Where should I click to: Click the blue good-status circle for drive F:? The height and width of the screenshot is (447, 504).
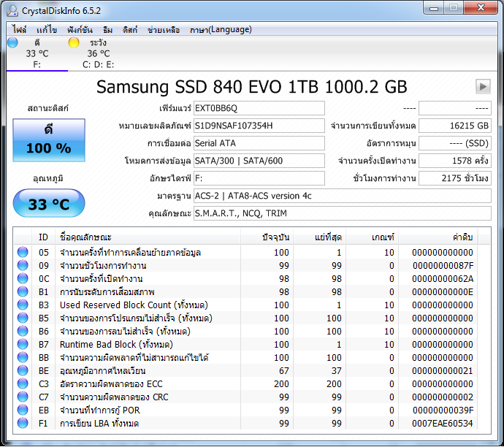click(12, 42)
